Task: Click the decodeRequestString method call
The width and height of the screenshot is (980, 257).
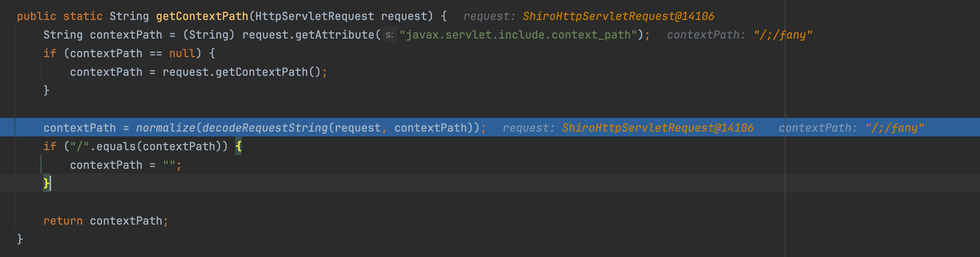Action: (x=265, y=128)
